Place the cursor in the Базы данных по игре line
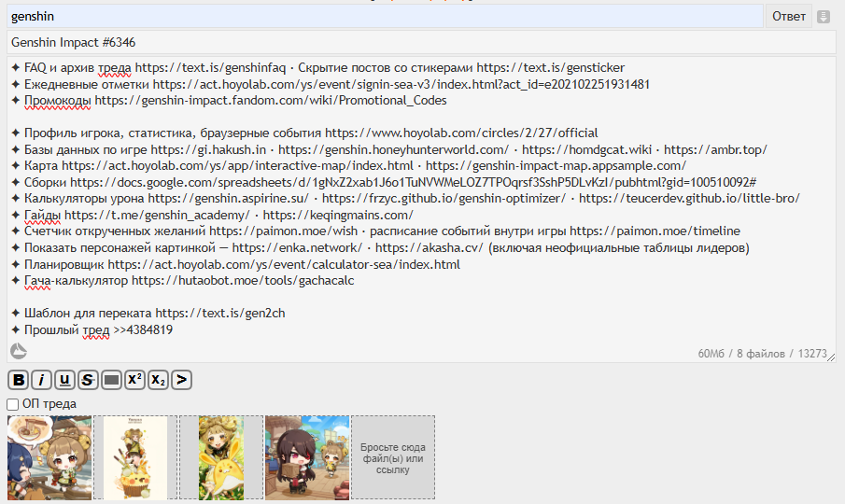The image size is (845, 504). (x=389, y=149)
